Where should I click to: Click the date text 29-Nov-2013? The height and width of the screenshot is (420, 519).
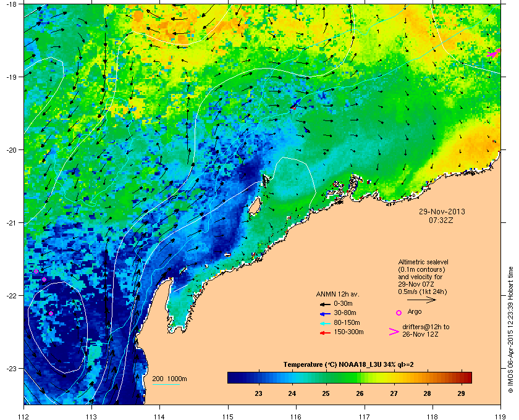[x=442, y=211]
